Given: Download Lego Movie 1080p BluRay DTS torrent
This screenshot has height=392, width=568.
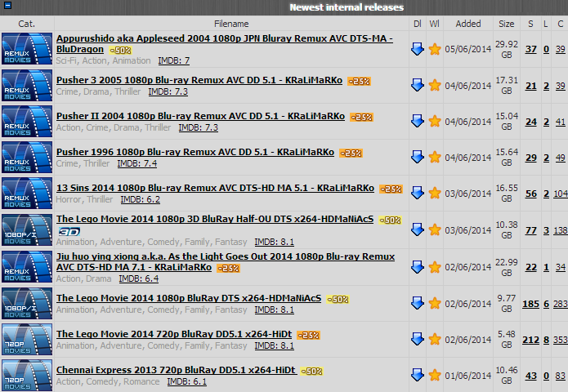Looking at the screenshot, I should point(418,303).
